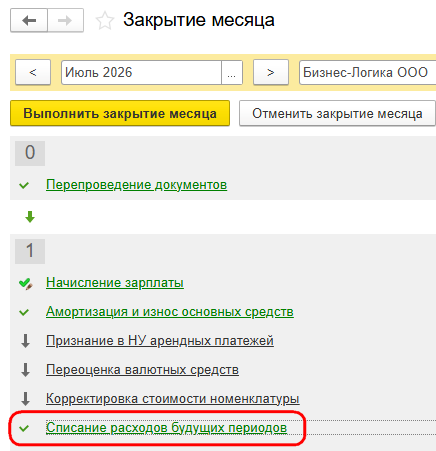Click check-with-pencil icon beside Начисление зарплаты
This screenshot has height=451, width=436.
(x=25, y=284)
